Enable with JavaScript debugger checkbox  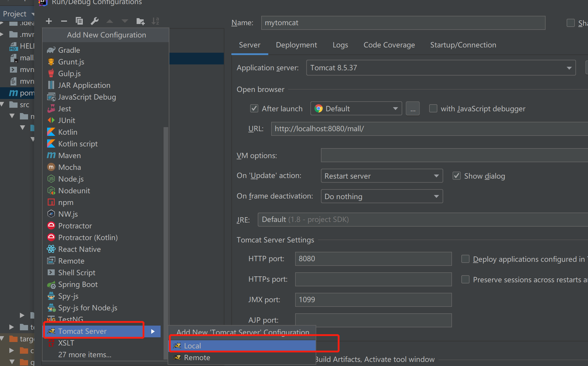coord(433,109)
